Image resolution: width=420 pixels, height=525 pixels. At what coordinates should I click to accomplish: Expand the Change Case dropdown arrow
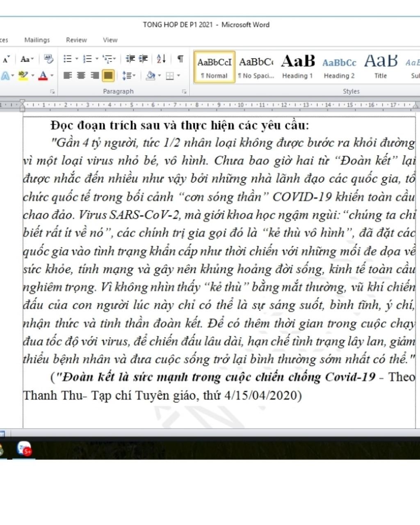pos(32,59)
